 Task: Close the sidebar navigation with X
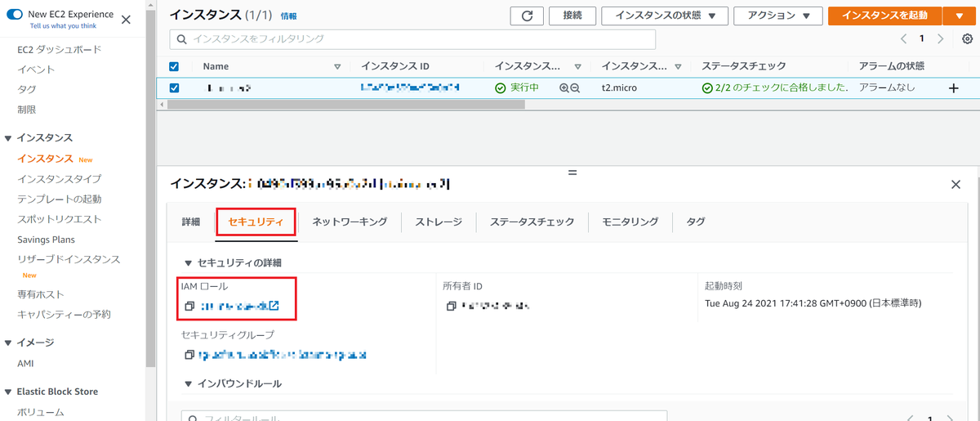pos(126,20)
